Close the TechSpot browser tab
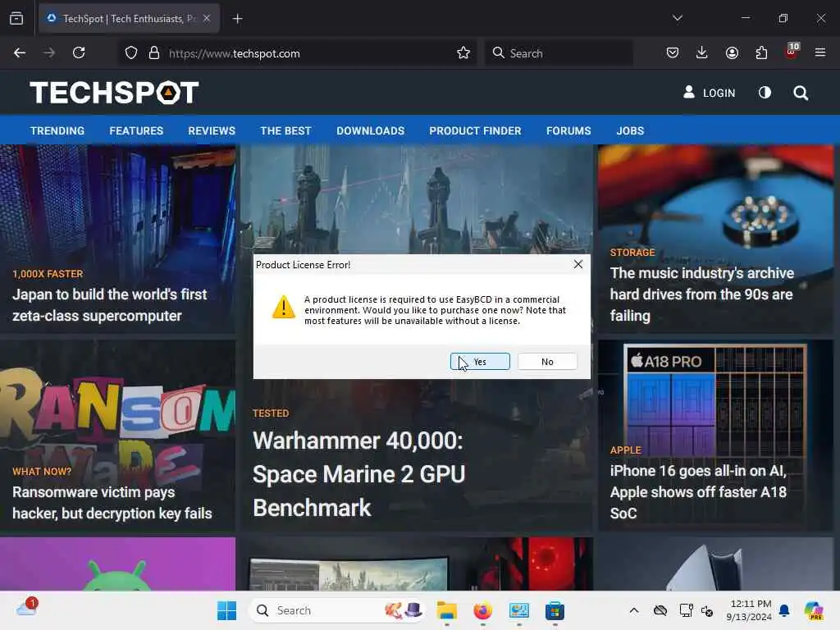 click(x=207, y=18)
